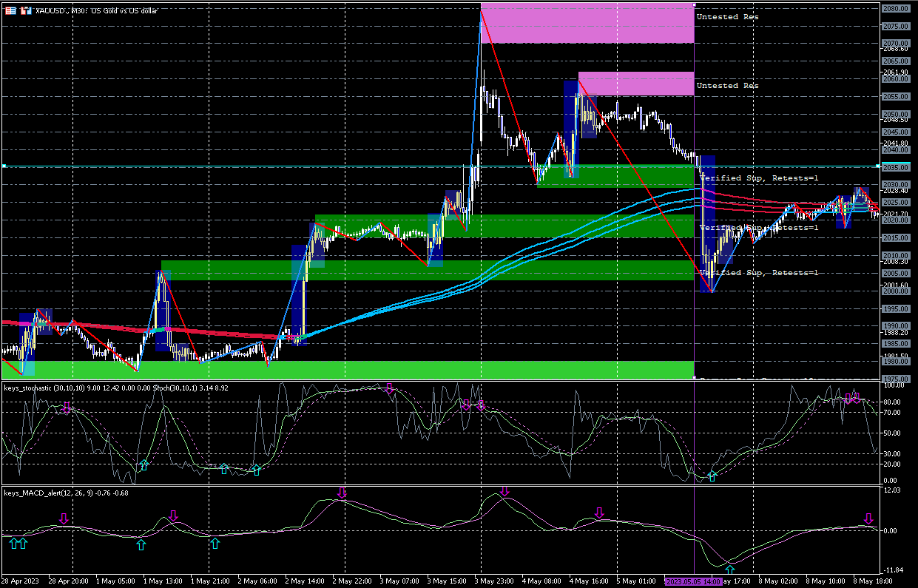Click the 3 May 23:00 time axis label
Image resolution: width=918 pixels, height=588 pixels.
[x=493, y=581]
